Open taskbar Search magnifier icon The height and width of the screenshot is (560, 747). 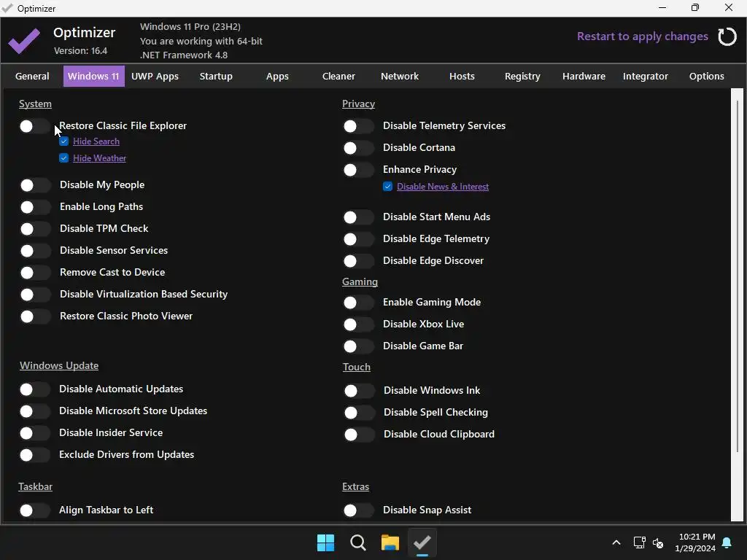(357, 542)
